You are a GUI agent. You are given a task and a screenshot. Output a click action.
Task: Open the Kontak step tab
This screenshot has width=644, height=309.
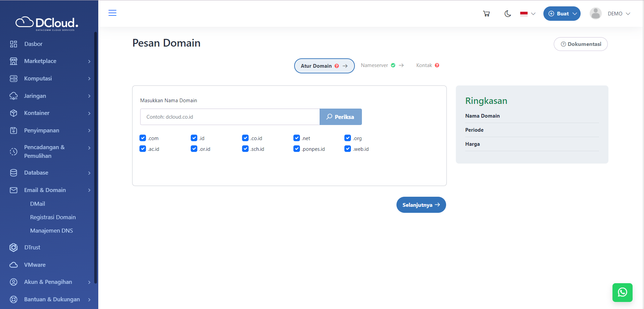424,65
